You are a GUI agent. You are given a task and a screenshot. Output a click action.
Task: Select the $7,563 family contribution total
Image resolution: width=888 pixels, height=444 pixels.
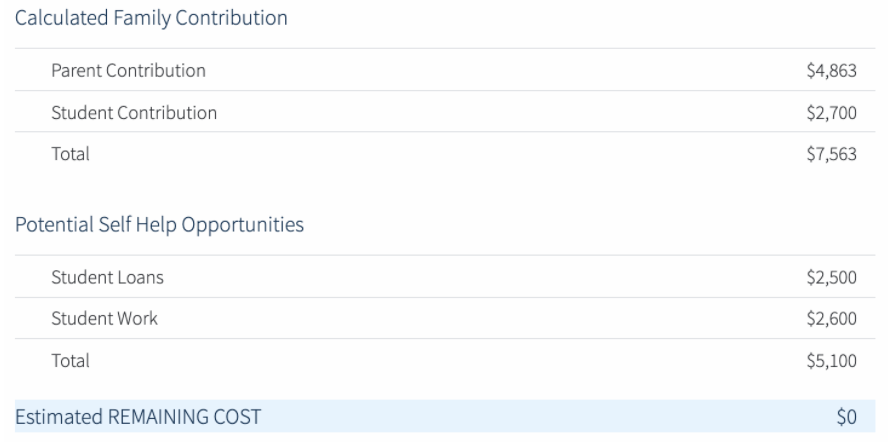tap(831, 154)
